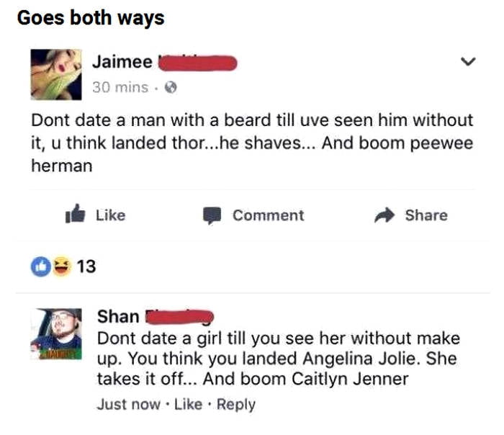Click the name Jaimee

[122, 62]
